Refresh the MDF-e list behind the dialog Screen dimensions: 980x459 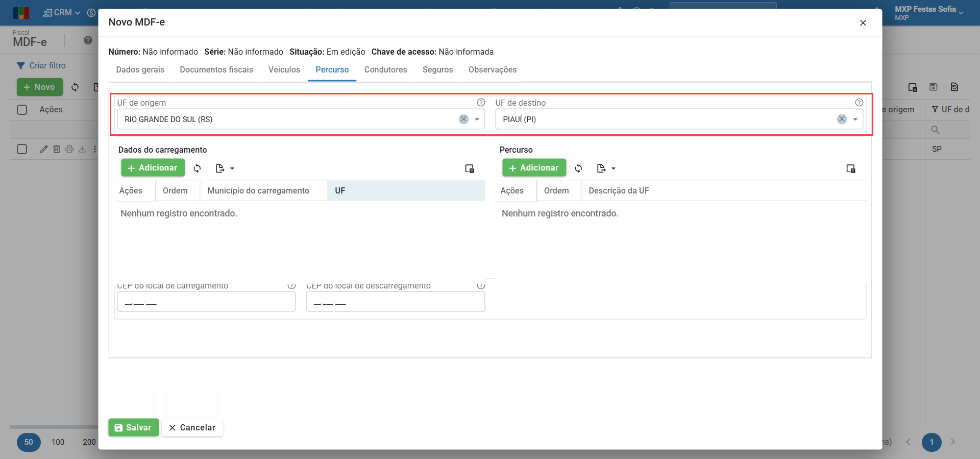click(x=75, y=87)
